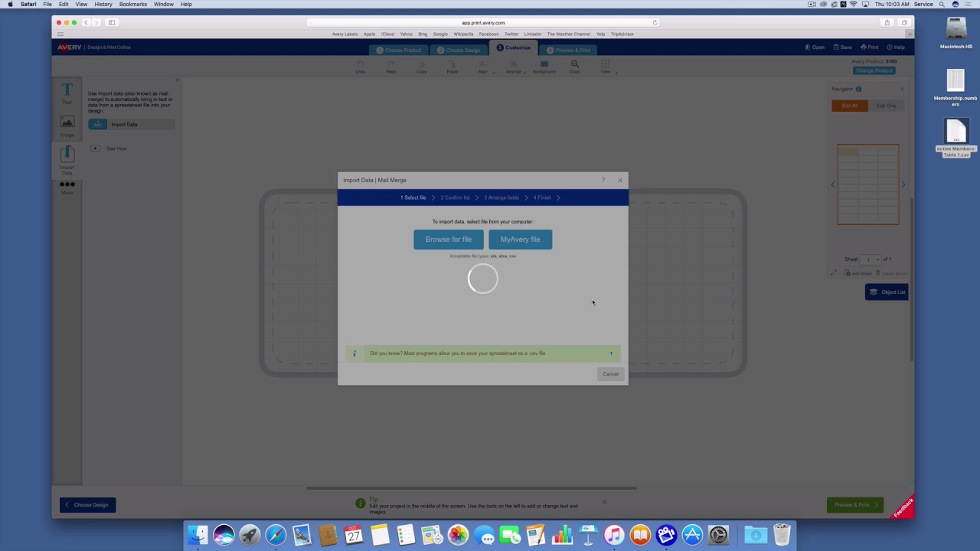Click the Add Sheet icon
This screenshot has height=551, width=980.
click(858, 273)
